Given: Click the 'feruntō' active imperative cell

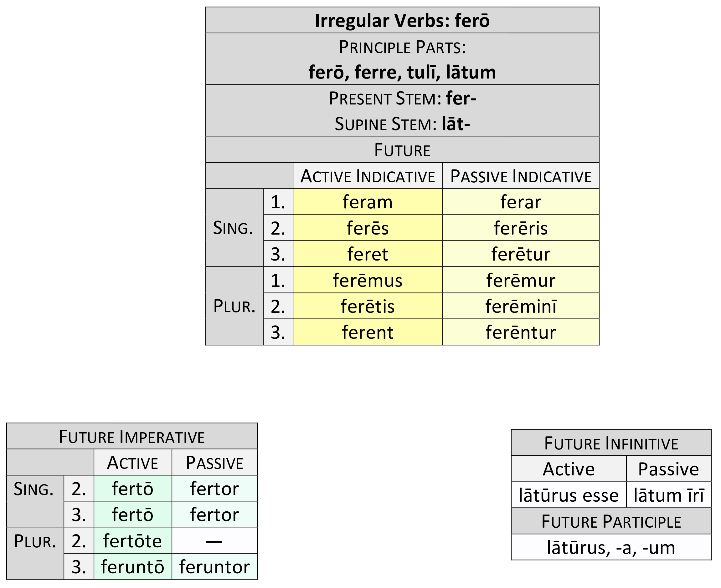Looking at the screenshot, I should [132, 567].
